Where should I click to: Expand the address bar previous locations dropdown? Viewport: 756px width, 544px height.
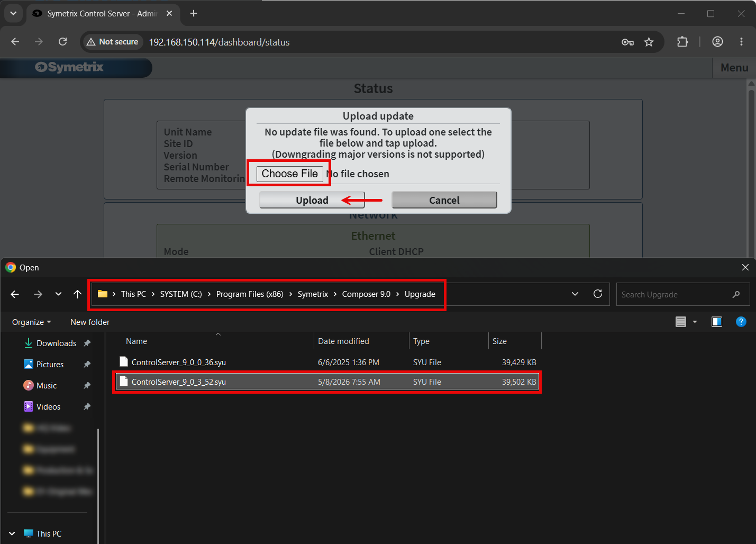575,294
